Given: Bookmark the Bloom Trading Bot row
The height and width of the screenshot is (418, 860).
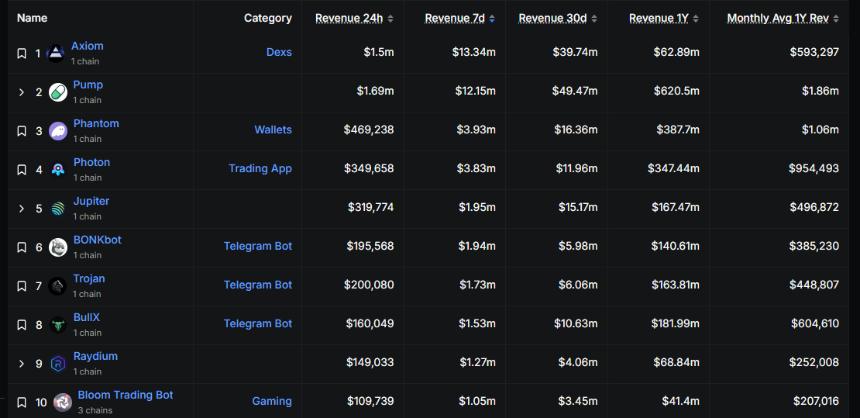Looking at the screenshot, I should click(21, 403).
